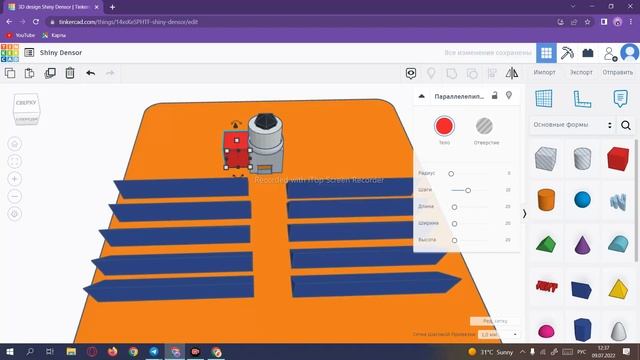Click the view cube top face
The image size is (640, 360).
[26, 102]
